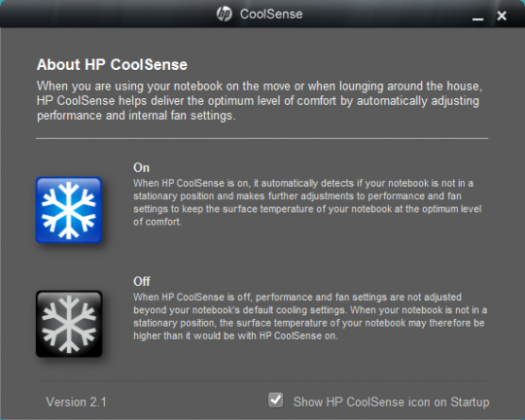The width and height of the screenshot is (525, 420).
Task: Click the Version 2.1 text
Action: click(x=76, y=402)
